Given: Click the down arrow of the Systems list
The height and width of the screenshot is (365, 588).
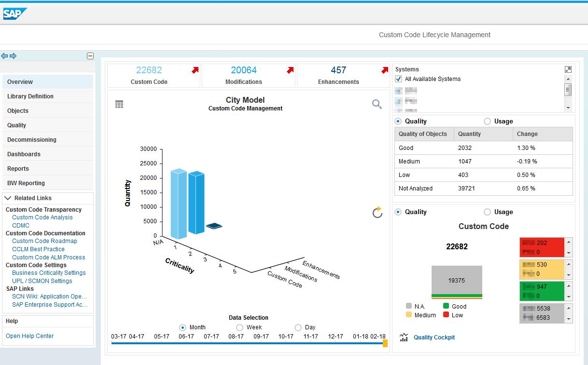Looking at the screenshot, I should [x=568, y=108].
